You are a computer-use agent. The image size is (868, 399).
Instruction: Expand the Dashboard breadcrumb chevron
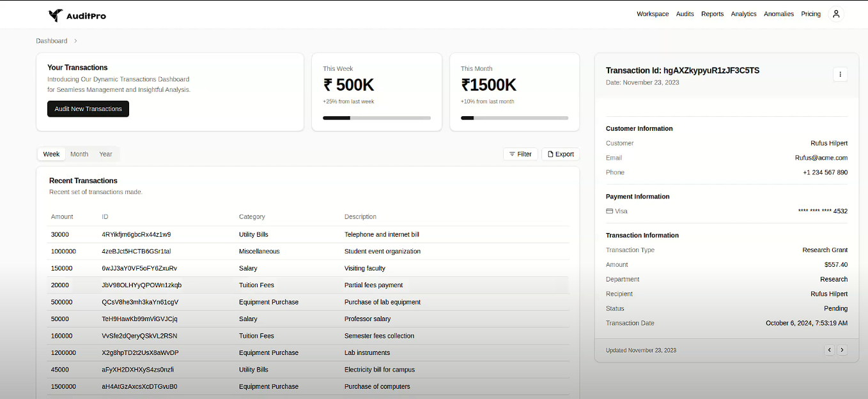point(74,40)
